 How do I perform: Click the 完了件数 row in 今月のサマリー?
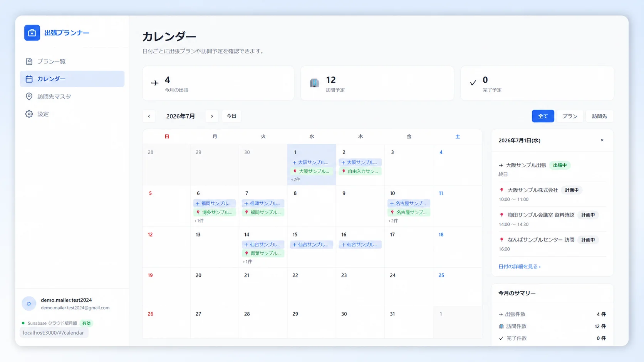[552, 338]
